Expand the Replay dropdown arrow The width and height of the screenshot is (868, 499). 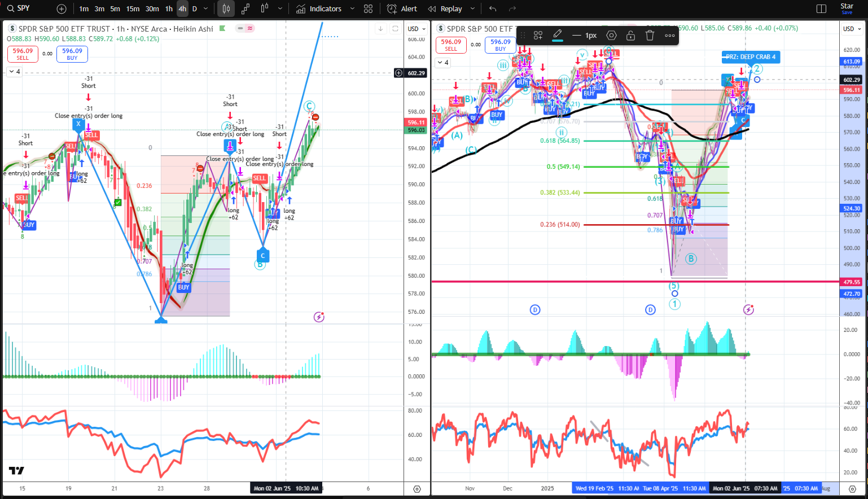click(x=472, y=9)
